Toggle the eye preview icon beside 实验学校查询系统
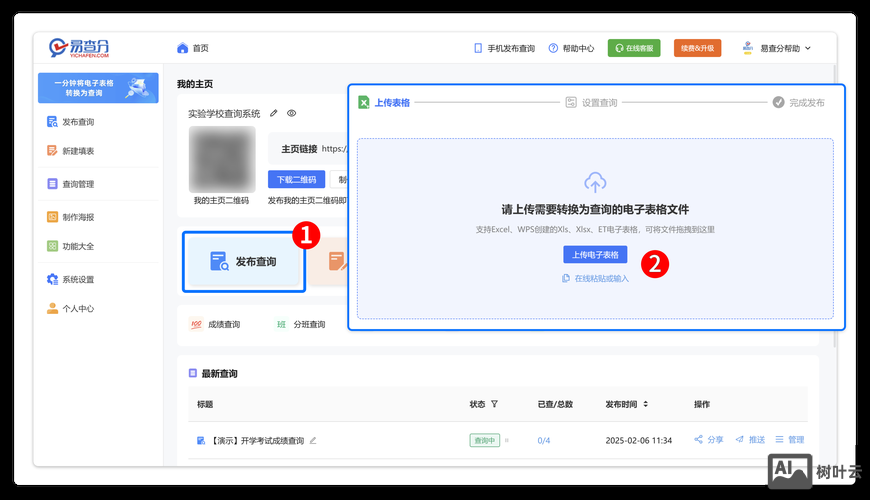The width and height of the screenshot is (870, 500). [291, 113]
